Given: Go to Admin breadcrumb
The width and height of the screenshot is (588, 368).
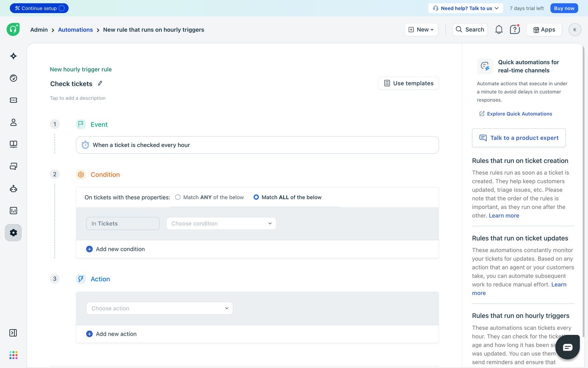Looking at the screenshot, I should [x=39, y=29].
